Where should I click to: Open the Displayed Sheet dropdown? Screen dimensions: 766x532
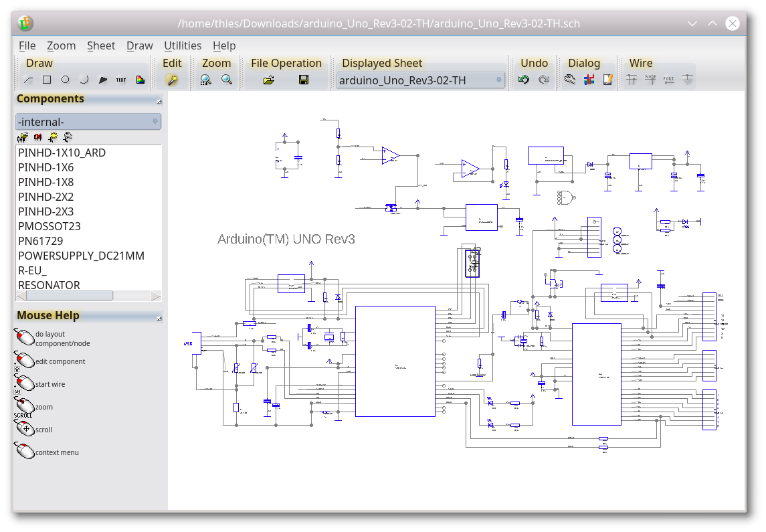(x=421, y=80)
